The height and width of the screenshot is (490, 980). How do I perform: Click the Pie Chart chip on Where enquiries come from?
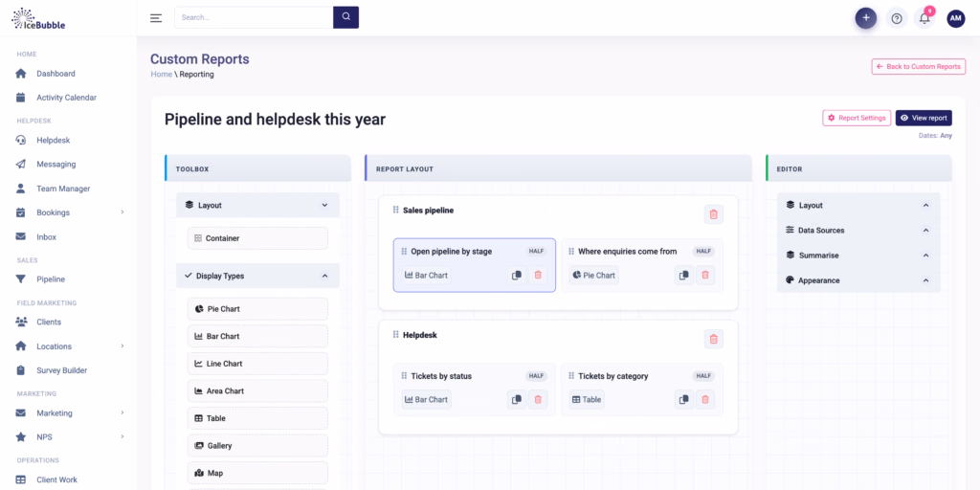click(x=593, y=275)
